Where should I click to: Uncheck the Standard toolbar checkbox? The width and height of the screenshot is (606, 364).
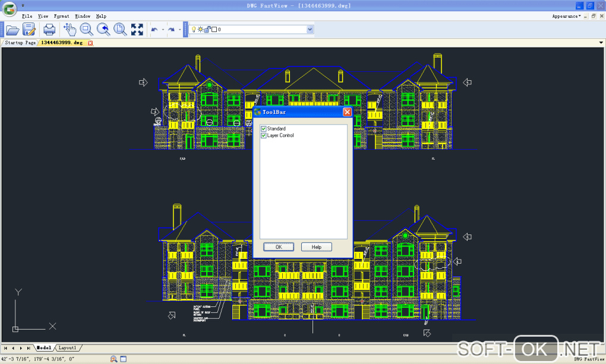click(x=264, y=129)
